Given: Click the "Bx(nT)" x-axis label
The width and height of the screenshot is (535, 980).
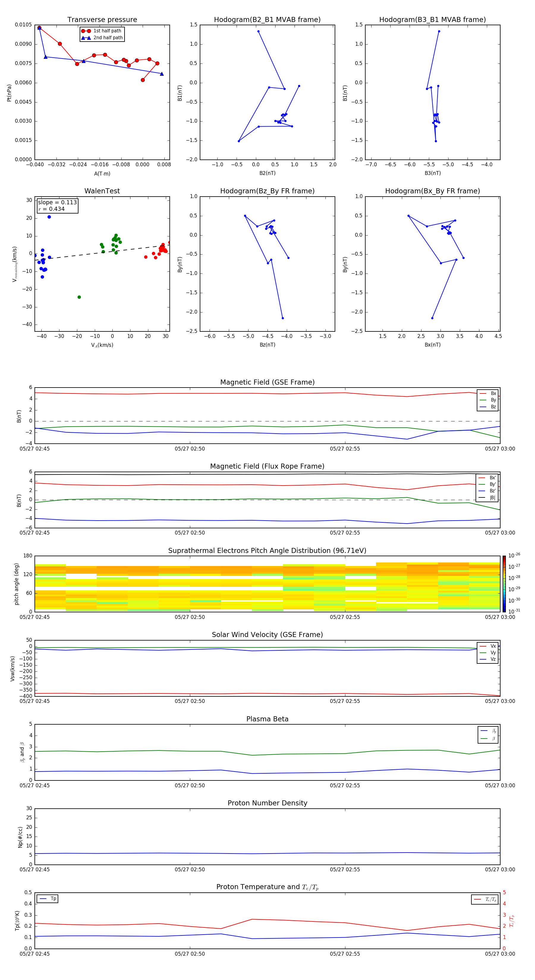Looking at the screenshot, I should pos(432,345).
